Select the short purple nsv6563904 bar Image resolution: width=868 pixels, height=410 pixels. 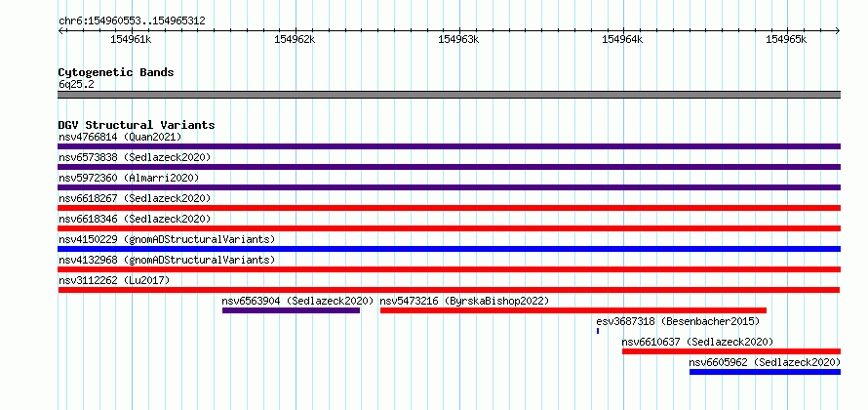(292, 310)
